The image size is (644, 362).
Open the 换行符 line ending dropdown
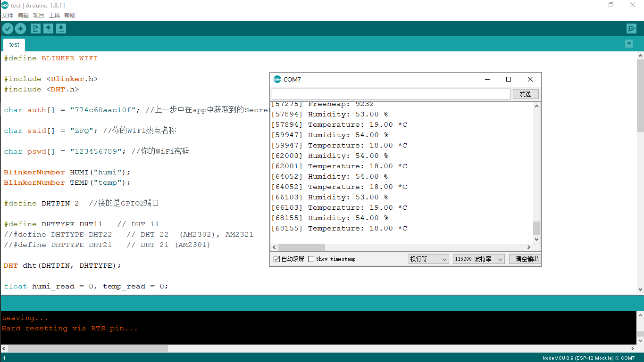429,259
